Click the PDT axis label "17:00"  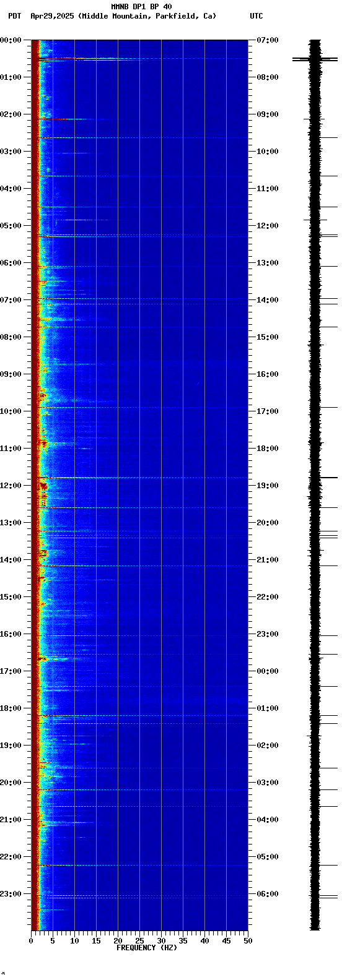pos(11,671)
